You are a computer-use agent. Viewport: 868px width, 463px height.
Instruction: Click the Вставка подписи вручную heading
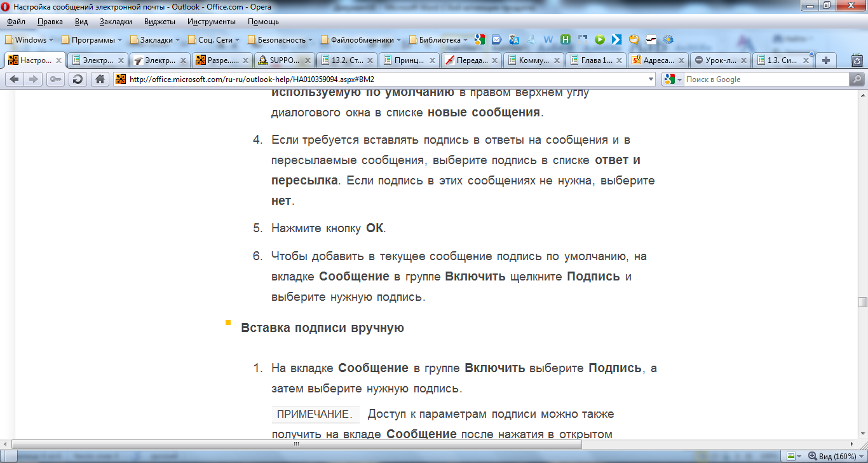323,328
